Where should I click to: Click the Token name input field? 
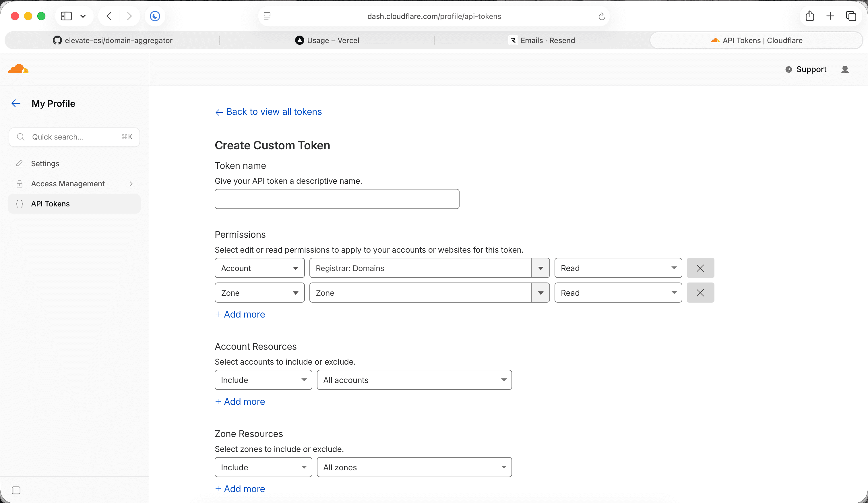point(337,199)
